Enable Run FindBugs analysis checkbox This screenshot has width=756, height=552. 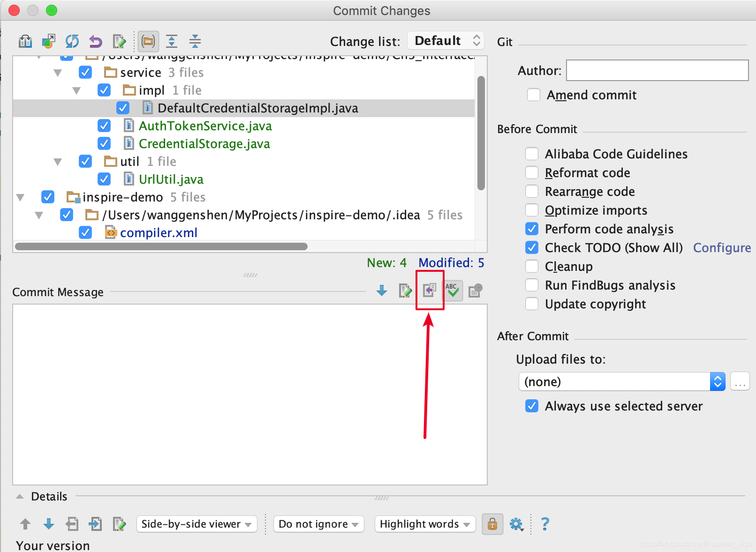(x=532, y=285)
